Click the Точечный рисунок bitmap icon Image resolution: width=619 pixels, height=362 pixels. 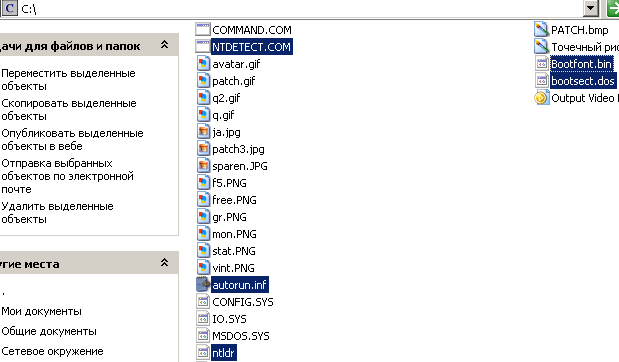[x=542, y=47]
